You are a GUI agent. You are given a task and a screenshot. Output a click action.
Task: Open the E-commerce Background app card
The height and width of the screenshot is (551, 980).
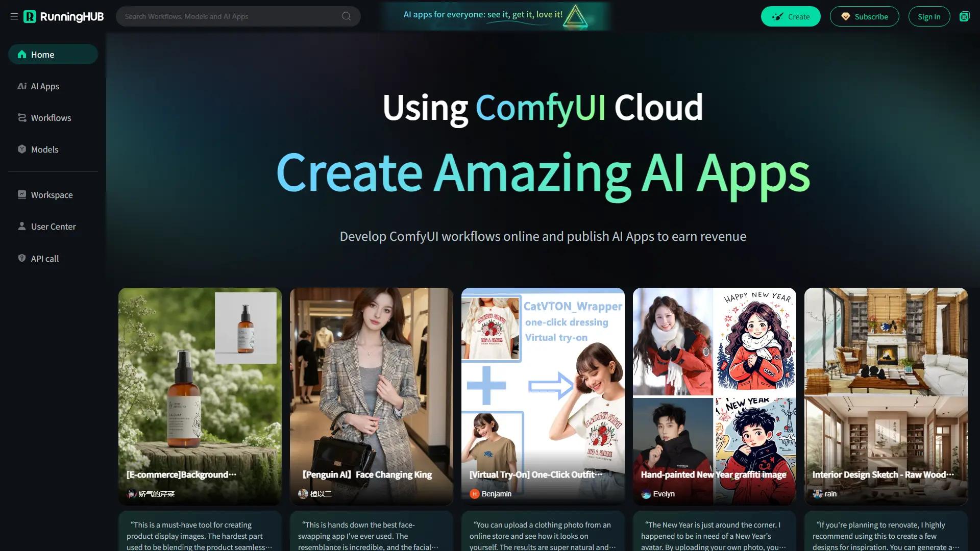pyautogui.click(x=200, y=388)
